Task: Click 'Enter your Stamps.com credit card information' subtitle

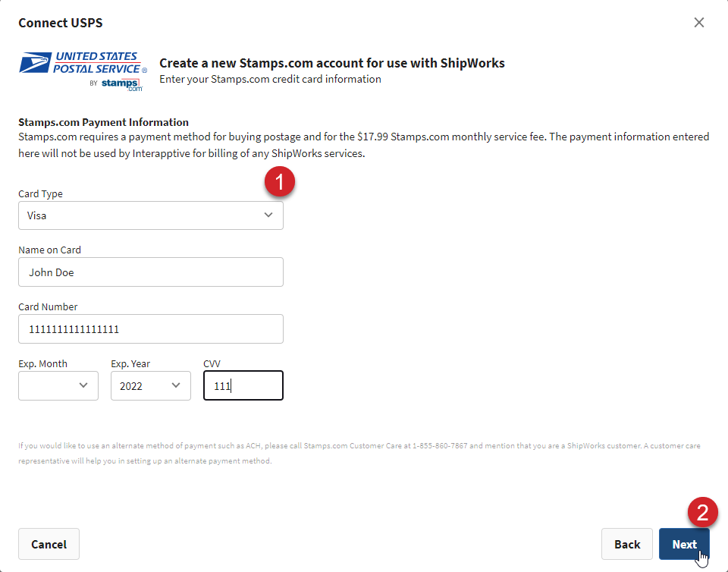Action: 270,79
